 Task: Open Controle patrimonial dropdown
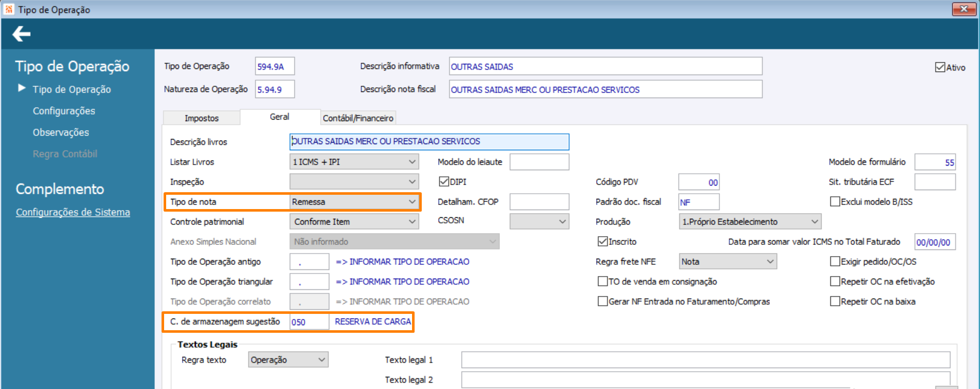pyautogui.click(x=354, y=221)
